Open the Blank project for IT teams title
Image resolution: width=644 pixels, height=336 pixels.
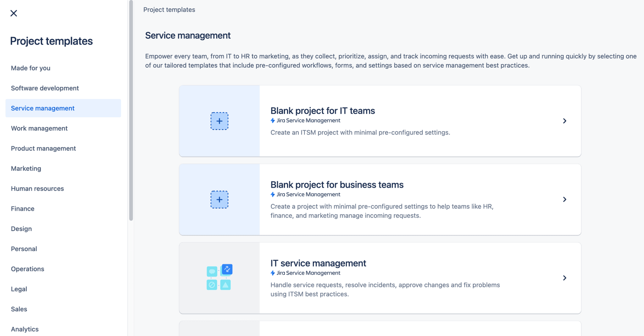coord(323,111)
